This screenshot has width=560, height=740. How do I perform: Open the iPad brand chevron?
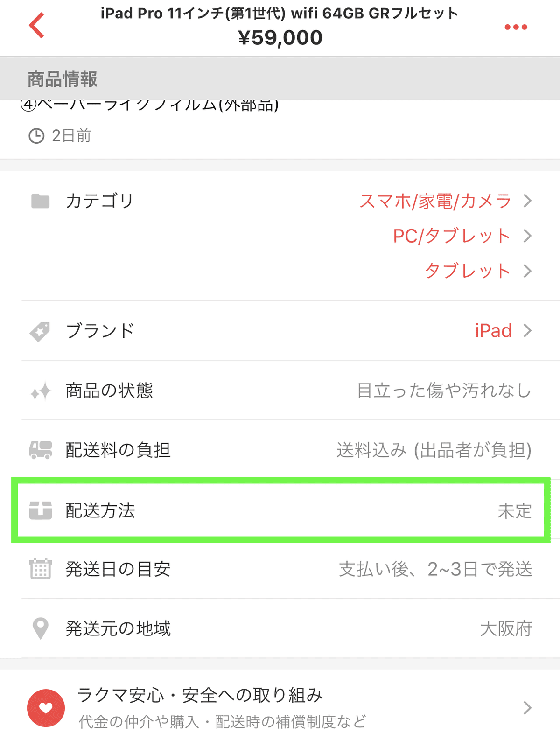point(527,331)
